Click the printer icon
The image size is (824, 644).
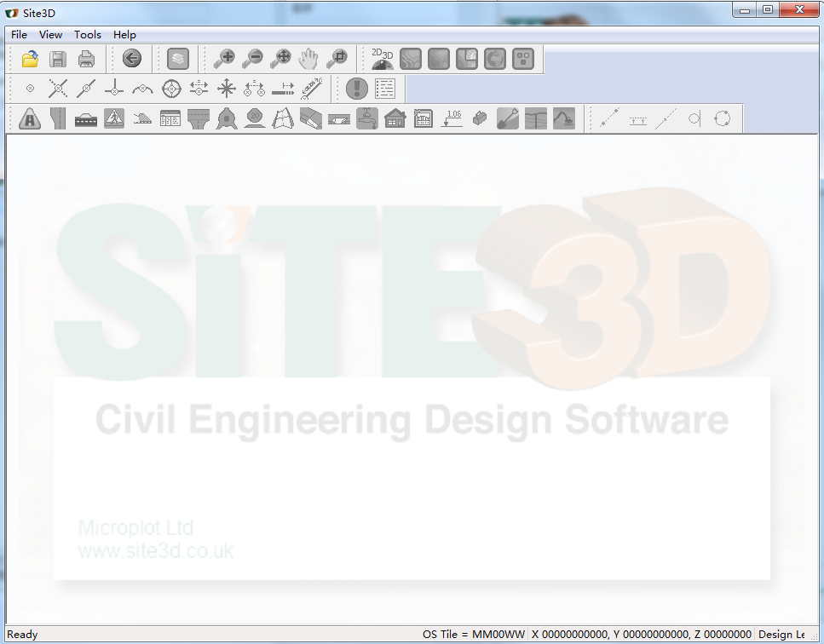(x=86, y=58)
